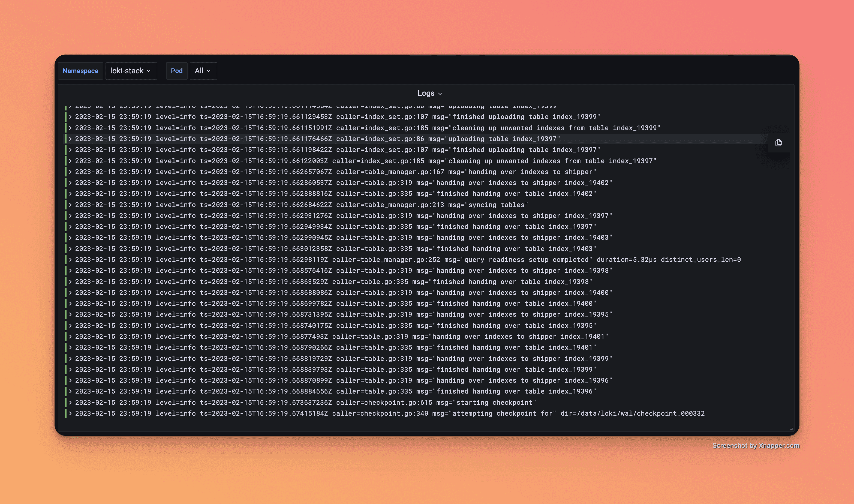Expand the 'cleaning up unwanted indexes index_19399' row
This screenshot has height=504, width=854.
click(70, 128)
